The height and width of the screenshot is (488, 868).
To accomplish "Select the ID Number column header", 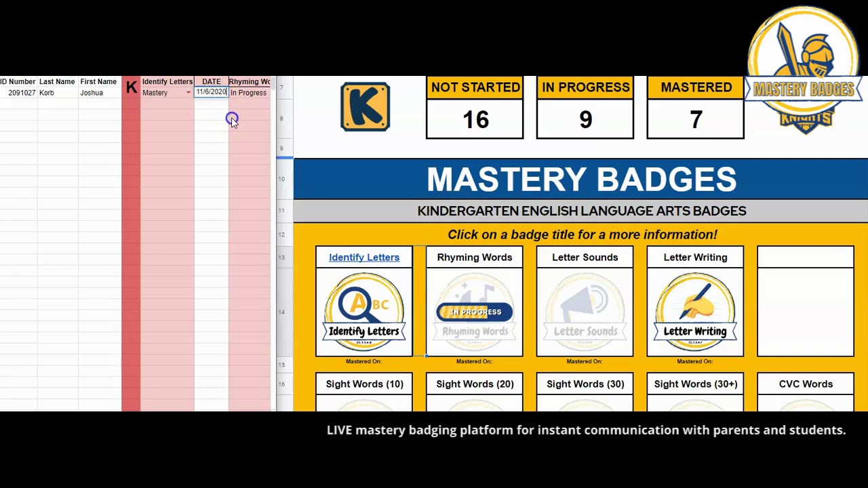I will click(18, 82).
